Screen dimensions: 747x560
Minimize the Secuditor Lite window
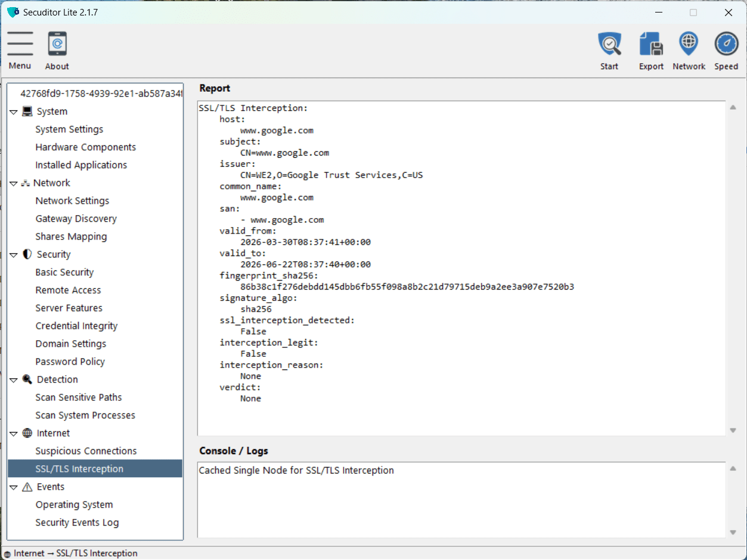click(x=658, y=13)
